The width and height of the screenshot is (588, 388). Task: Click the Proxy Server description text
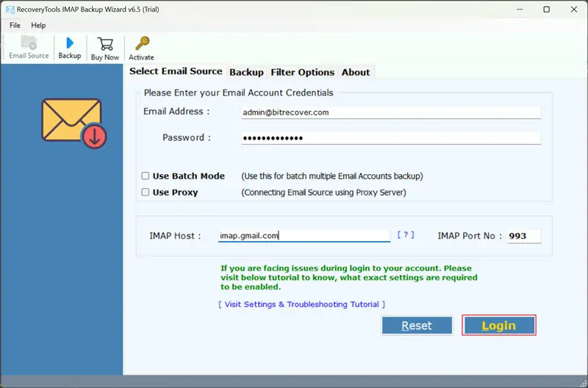tap(323, 193)
